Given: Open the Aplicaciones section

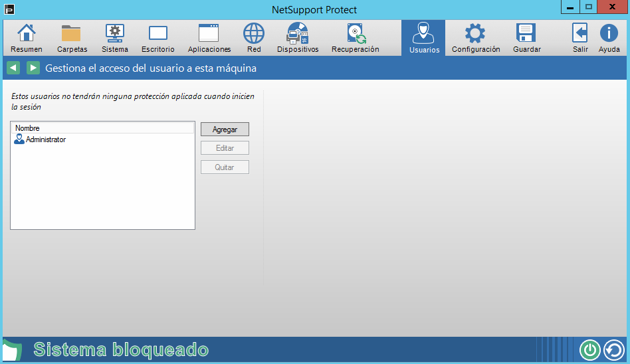Looking at the screenshot, I should (x=209, y=39).
